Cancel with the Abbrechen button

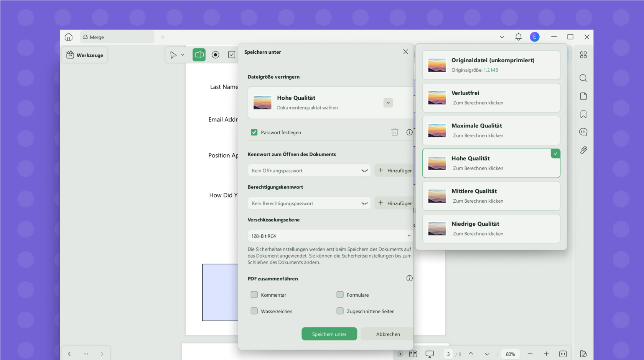coord(387,334)
